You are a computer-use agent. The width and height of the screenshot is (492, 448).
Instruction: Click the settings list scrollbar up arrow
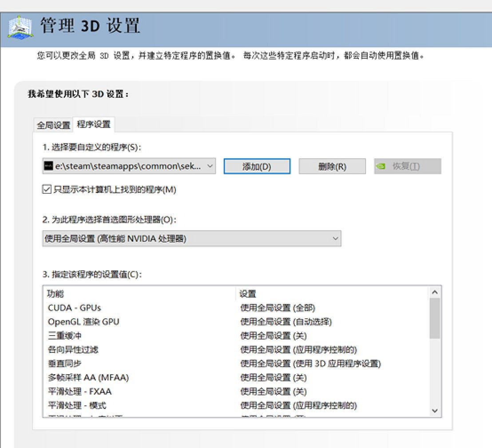(x=435, y=292)
